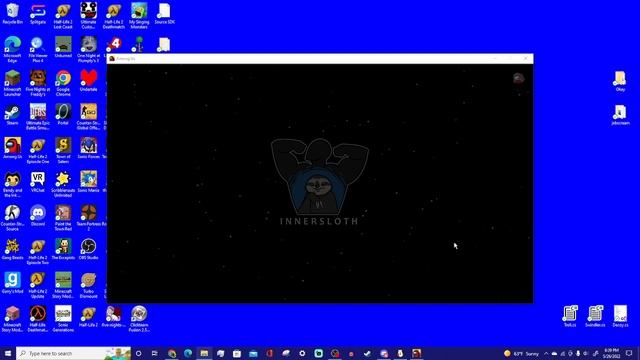Launch Counter-Strike Global Offensive icon
Image resolution: width=640 pixels, height=360 pixels.
pyautogui.click(x=88, y=117)
